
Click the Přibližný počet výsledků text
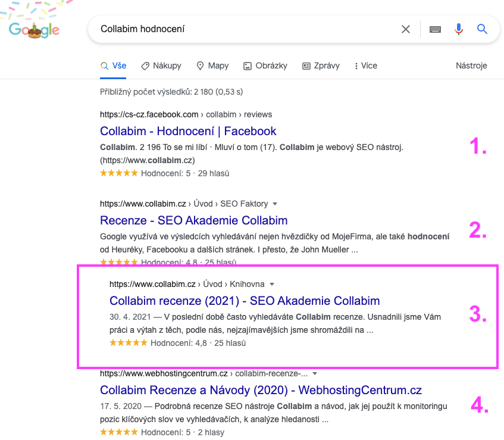point(171,92)
